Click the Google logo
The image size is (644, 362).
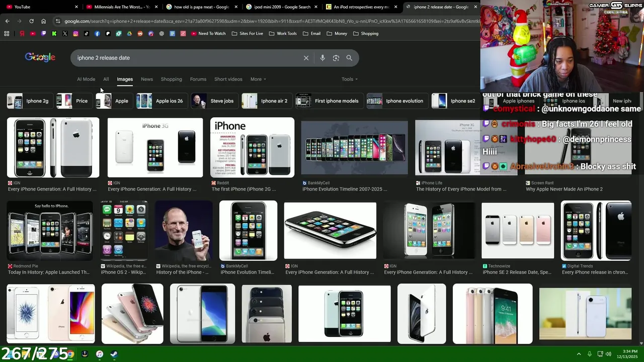tap(40, 57)
